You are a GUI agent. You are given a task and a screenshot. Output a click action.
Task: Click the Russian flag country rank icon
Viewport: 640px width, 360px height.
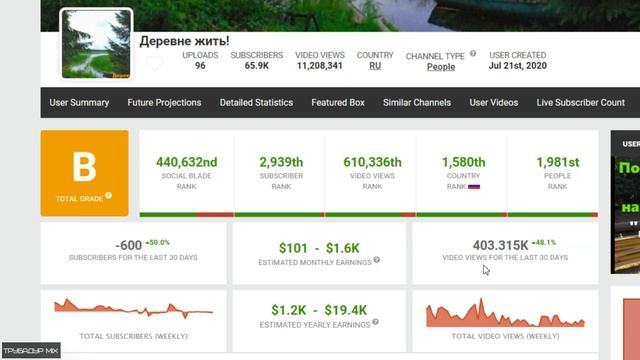[x=474, y=187]
